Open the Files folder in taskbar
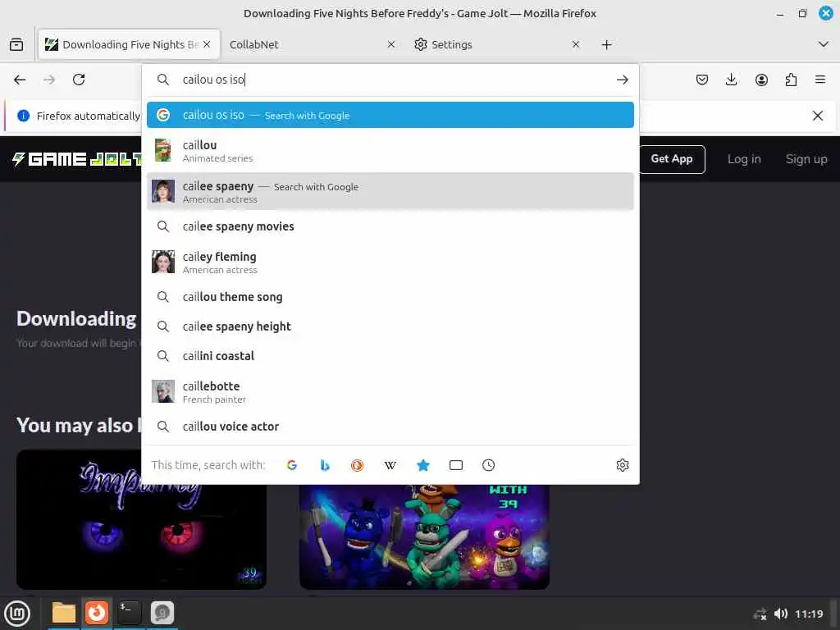 point(64,613)
